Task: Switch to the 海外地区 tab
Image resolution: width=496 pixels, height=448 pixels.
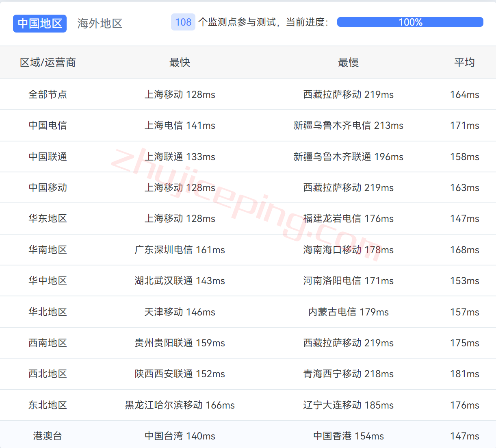Action: pyautogui.click(x=100, y=23)
